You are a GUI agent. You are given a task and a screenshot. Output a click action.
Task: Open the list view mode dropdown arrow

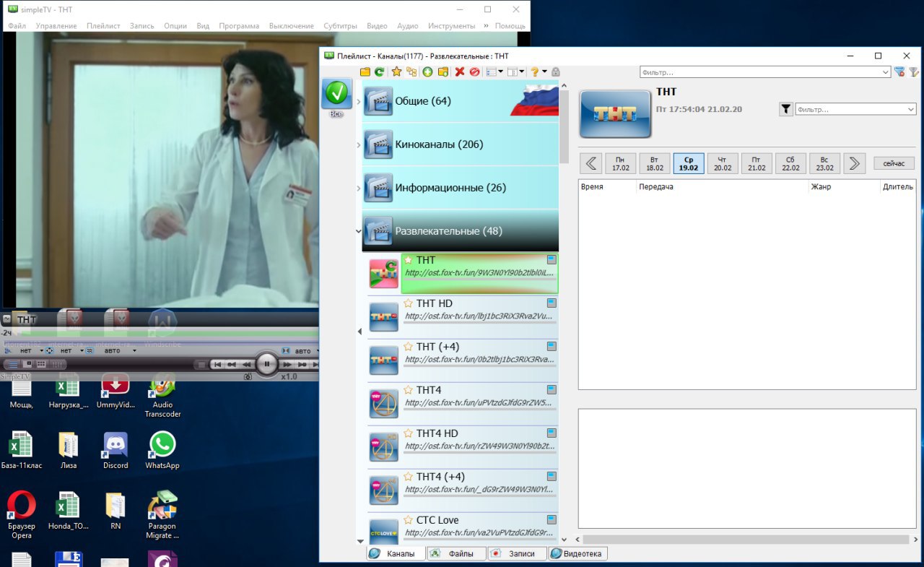[500, 72]
